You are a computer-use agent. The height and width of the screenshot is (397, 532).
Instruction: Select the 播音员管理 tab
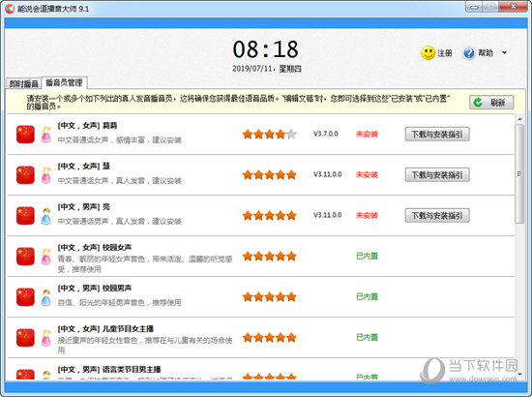click(x=64, y=82)
